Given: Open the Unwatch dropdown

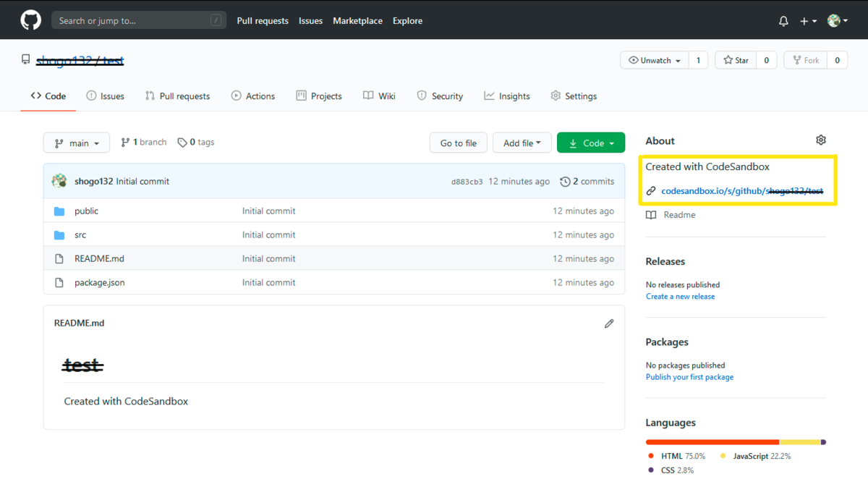Looking at the screenshot, I should 654,60.
